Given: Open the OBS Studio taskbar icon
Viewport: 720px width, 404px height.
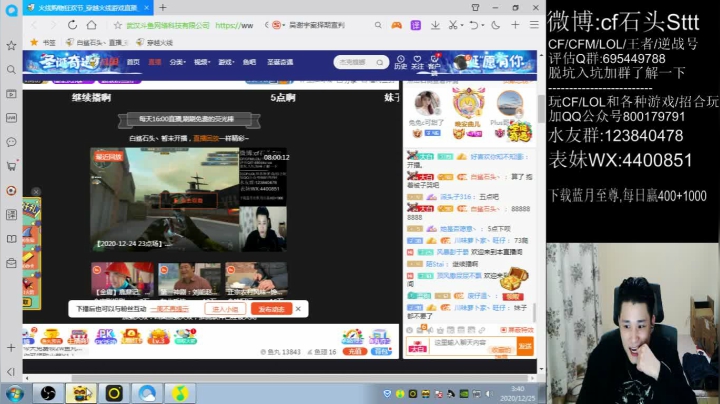Looking at the screenshot, I should click(x=48, y=393).
